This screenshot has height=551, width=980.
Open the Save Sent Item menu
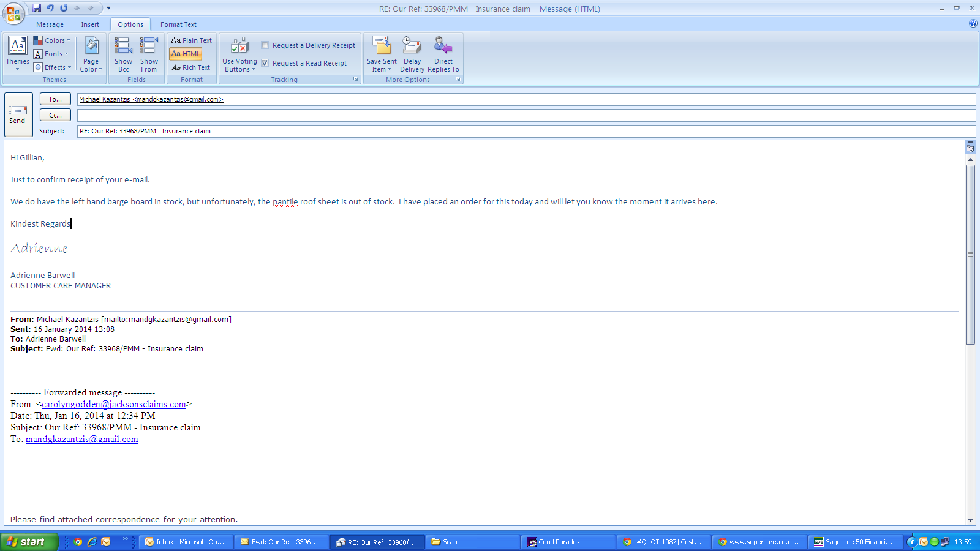382,54
